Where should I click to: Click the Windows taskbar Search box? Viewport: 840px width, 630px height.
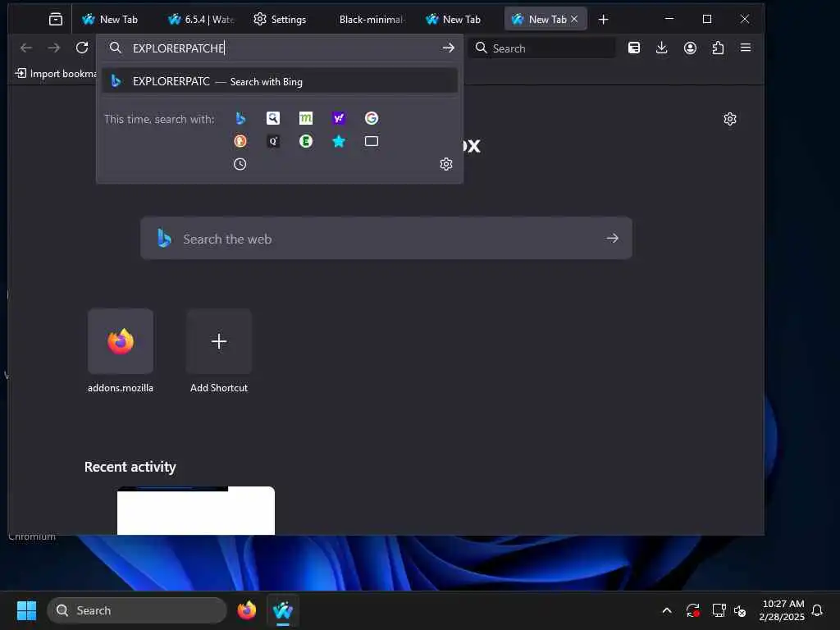pyautogui.click(x=137, y=610)
